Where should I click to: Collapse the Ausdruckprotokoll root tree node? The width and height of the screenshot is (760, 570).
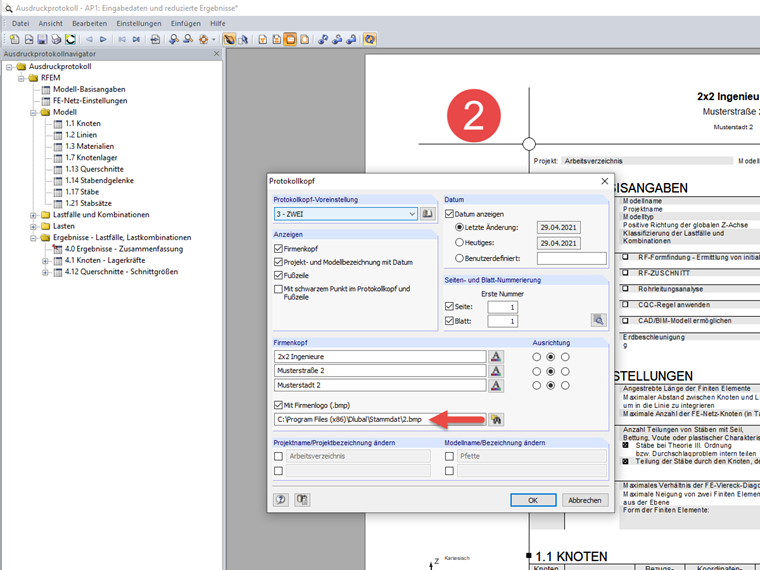tap(9, 66)
